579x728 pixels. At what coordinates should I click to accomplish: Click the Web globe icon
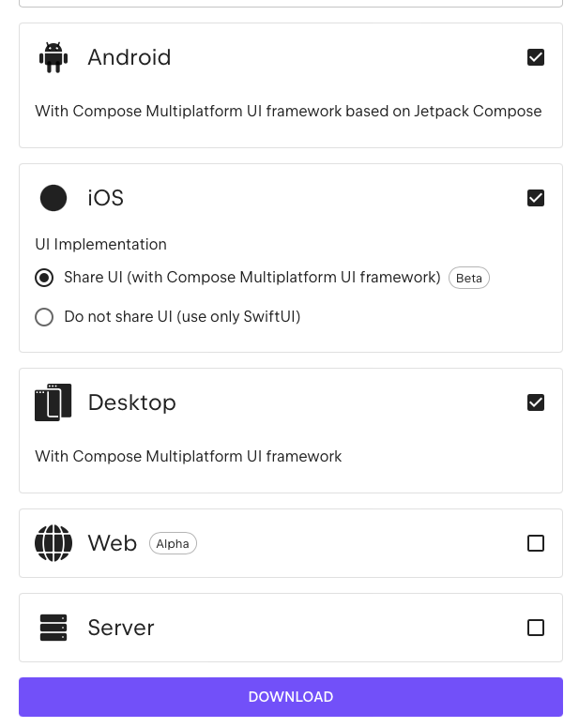click(x=53, y=543)
